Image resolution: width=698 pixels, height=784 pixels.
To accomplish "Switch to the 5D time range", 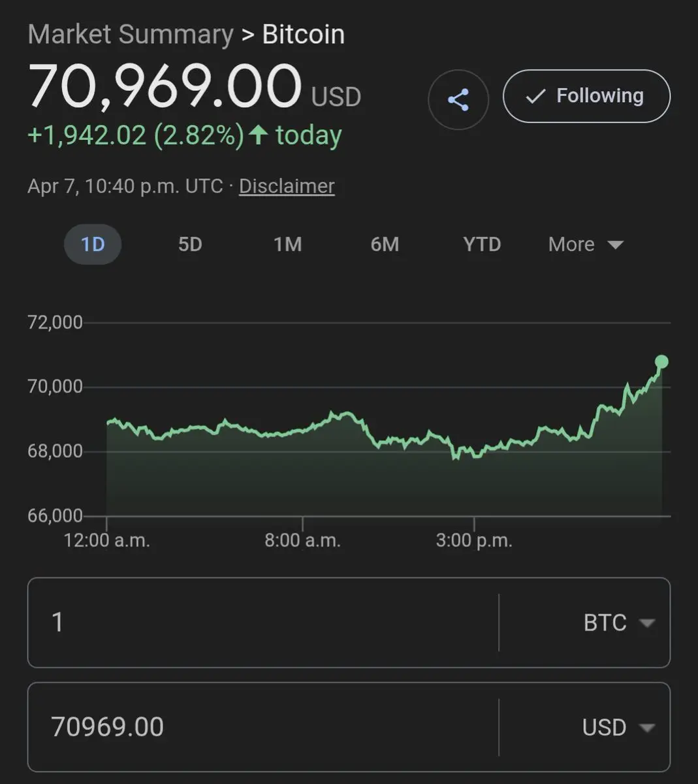I will click(x=190, y=244).
